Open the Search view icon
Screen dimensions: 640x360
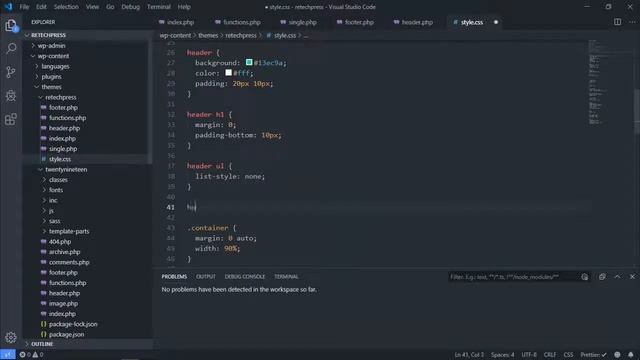11,49
